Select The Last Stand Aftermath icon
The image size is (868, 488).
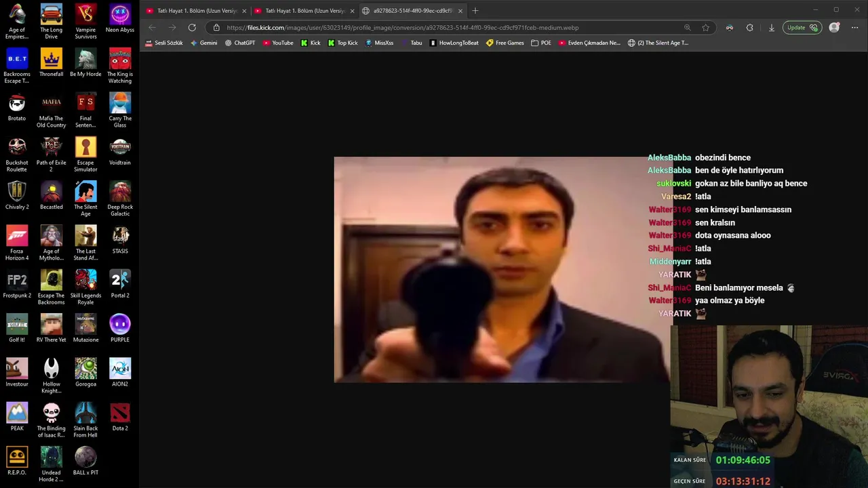point(85,243)
